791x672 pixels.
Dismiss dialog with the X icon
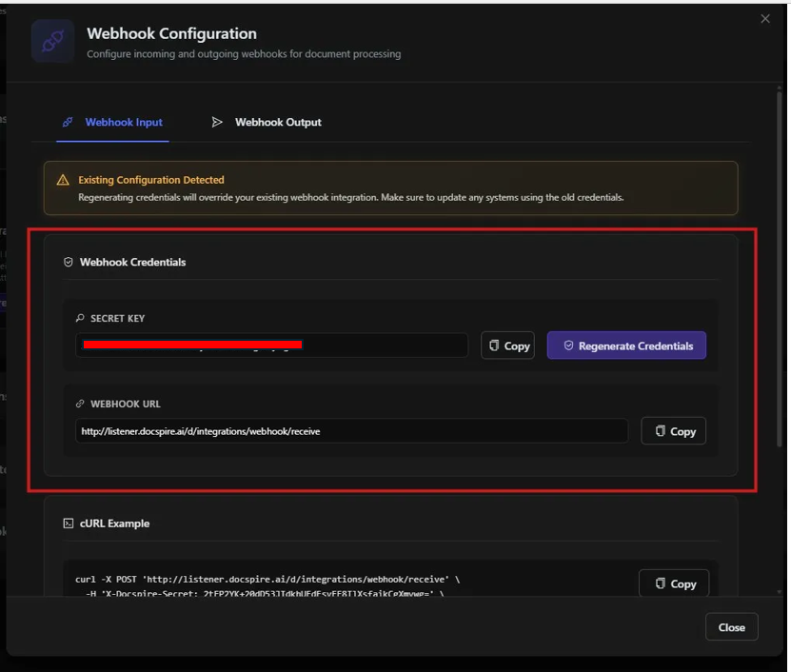[x=765, y=19]
